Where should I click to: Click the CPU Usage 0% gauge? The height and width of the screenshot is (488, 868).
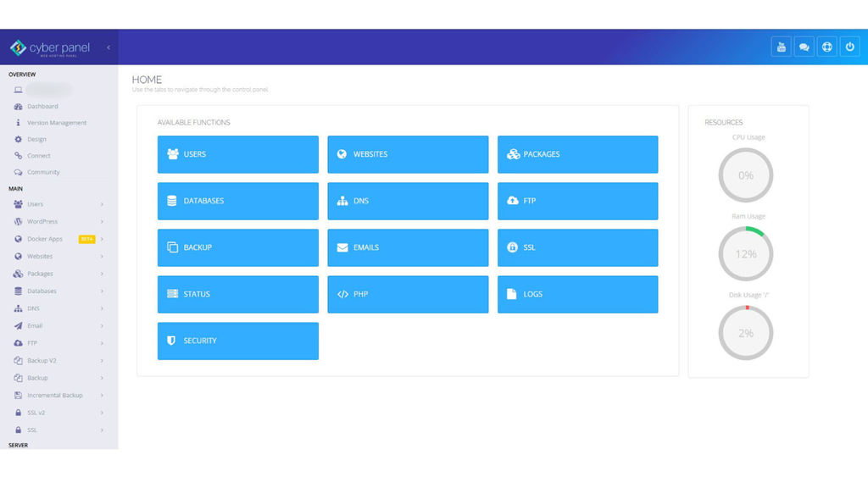click(x=746, y=175)
